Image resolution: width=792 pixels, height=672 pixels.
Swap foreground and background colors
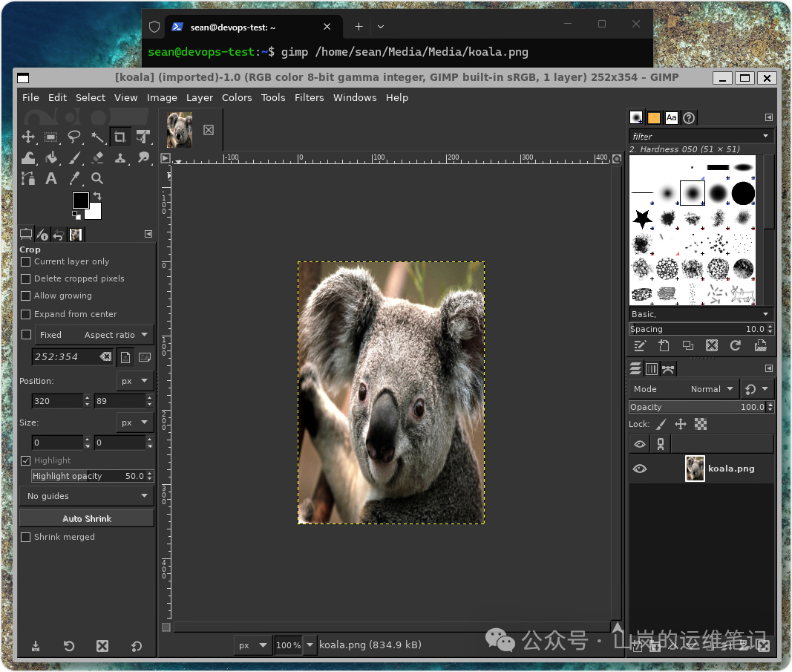tap(96, 195)
